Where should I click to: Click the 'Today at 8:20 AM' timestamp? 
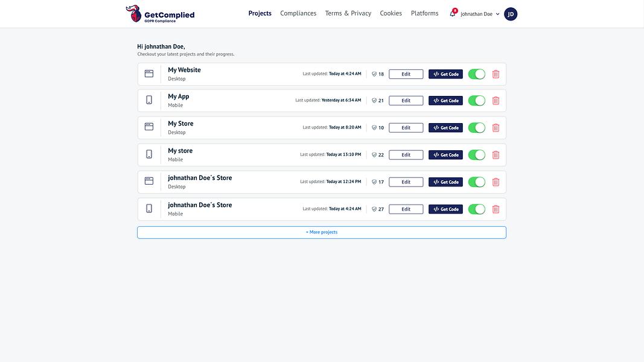(345, 127)
